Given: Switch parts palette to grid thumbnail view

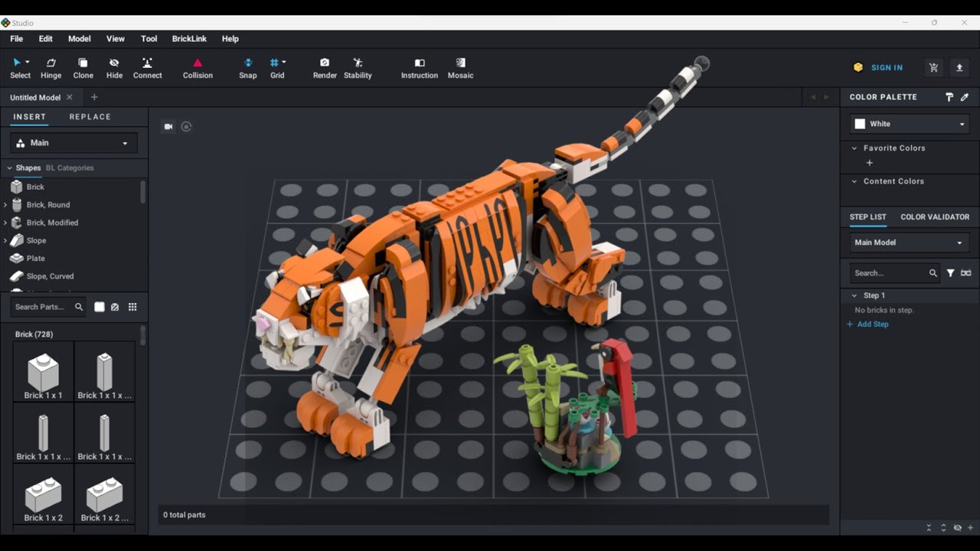Looking at the screenshot, I should (132, 307).
